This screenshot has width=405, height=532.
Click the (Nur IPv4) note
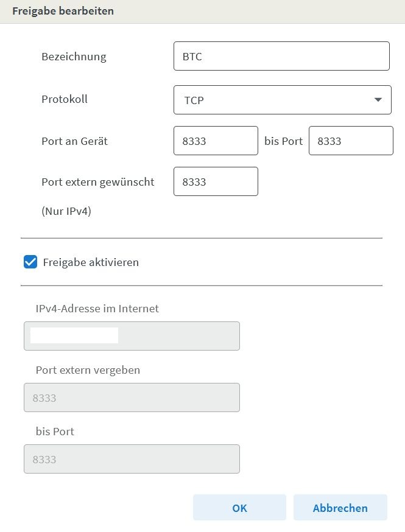[x=66, y=212]
